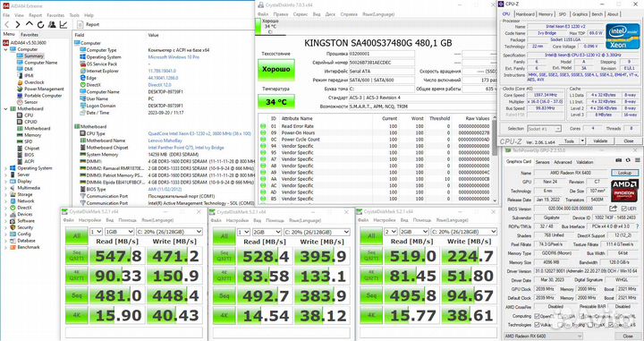The width and height of the screenshot is (644, 341).
Task: Select the Network tree icon
Action: coord(13,200)
